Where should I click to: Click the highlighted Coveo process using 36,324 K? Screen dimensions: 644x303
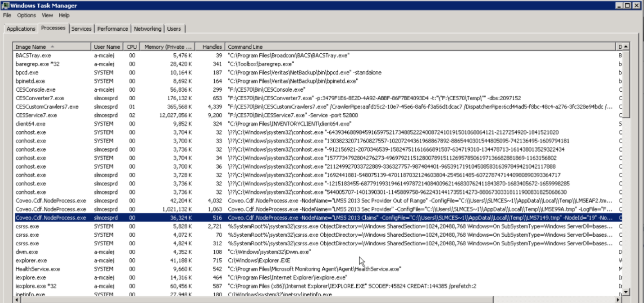point(318,218)
